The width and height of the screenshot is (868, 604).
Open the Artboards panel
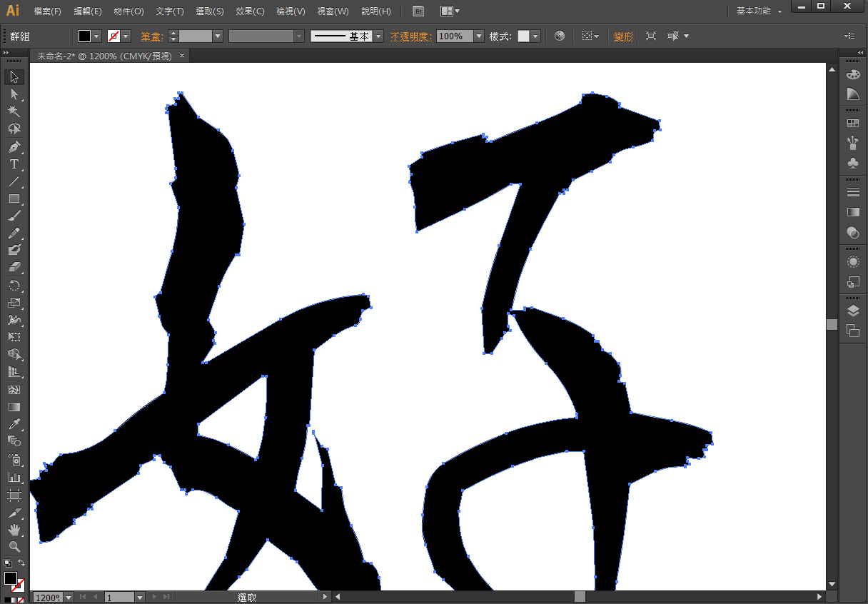coord(852,331)
